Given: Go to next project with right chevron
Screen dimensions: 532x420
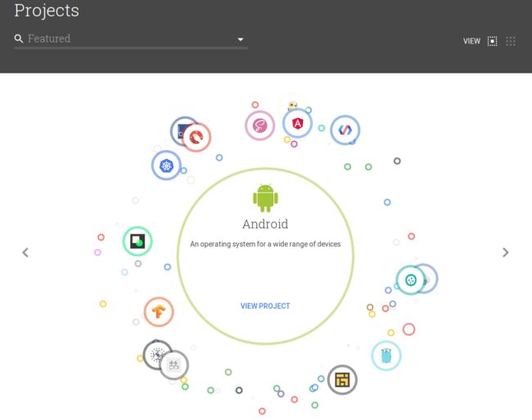Looking at the screenshot, I should (506, 252).
